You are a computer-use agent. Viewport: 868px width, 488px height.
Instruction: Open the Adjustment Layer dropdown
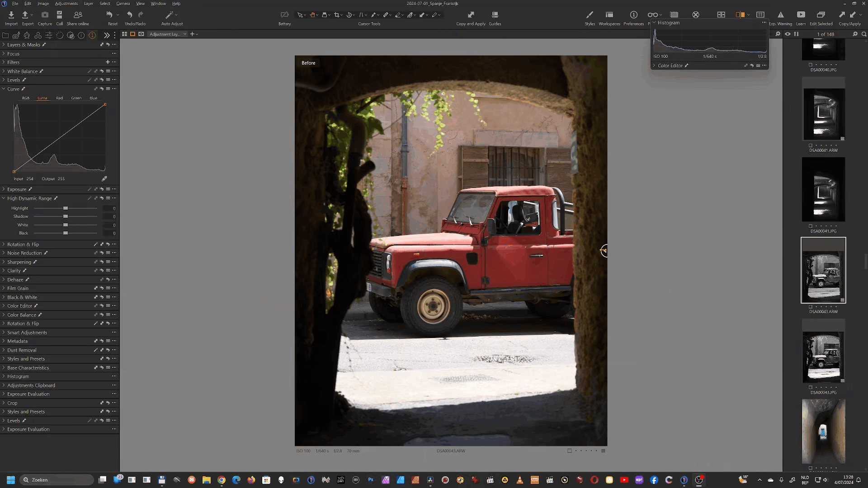(168, 34)
